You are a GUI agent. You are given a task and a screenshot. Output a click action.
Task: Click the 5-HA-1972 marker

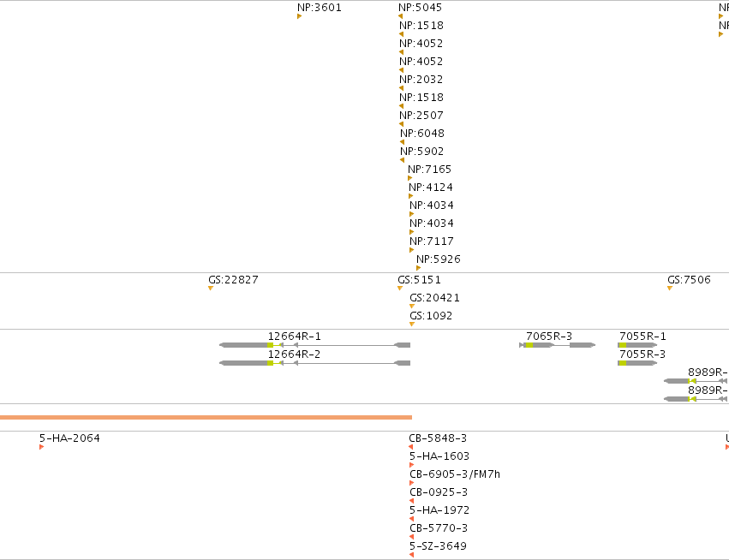[411, 519]
